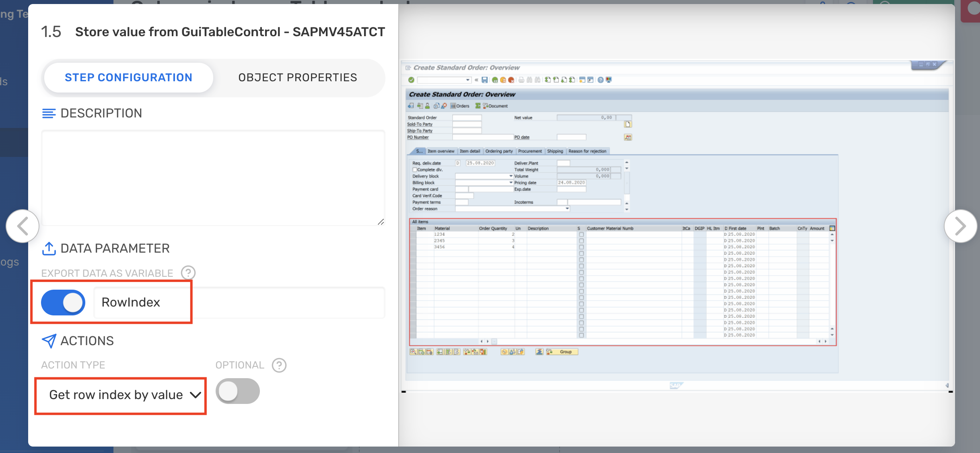Select the Step Configuration tab
This screenshot has height=453, width=980.
coord(128,77)
